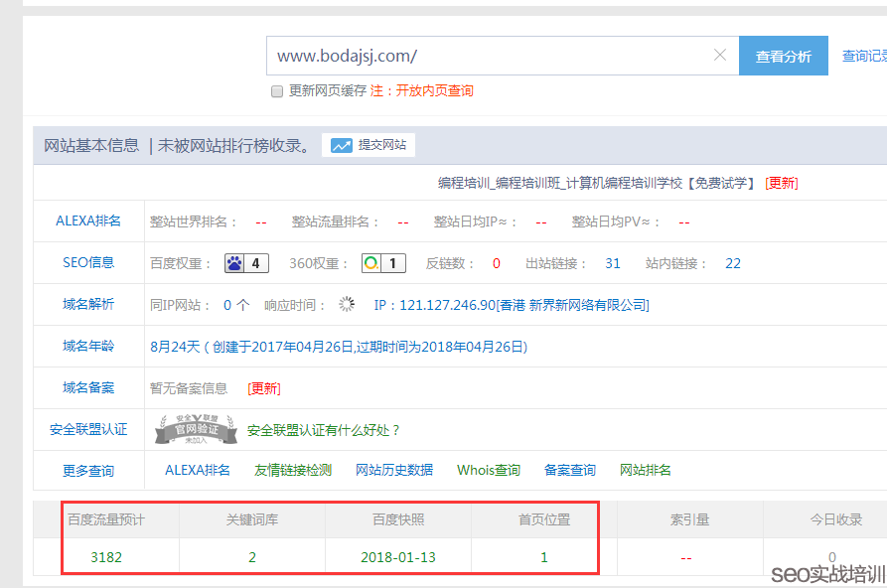
Task: Click the 安全联盟 official verification badge
Action: coord(195,429)
